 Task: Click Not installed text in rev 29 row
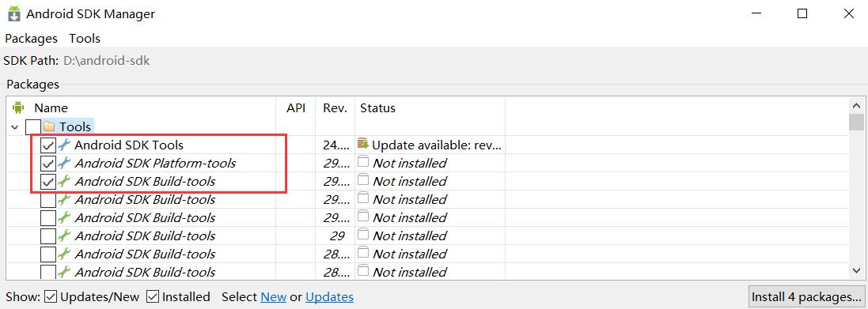(410, 236)
